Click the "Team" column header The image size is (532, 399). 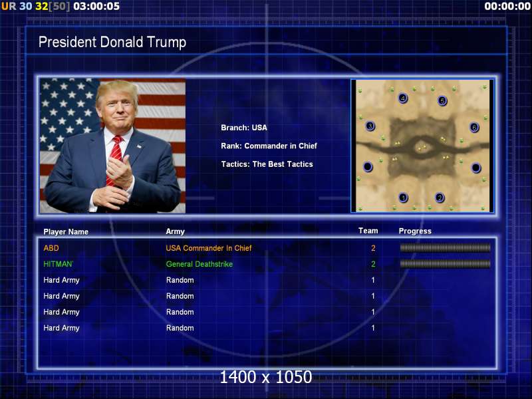(x=368, y=231)
